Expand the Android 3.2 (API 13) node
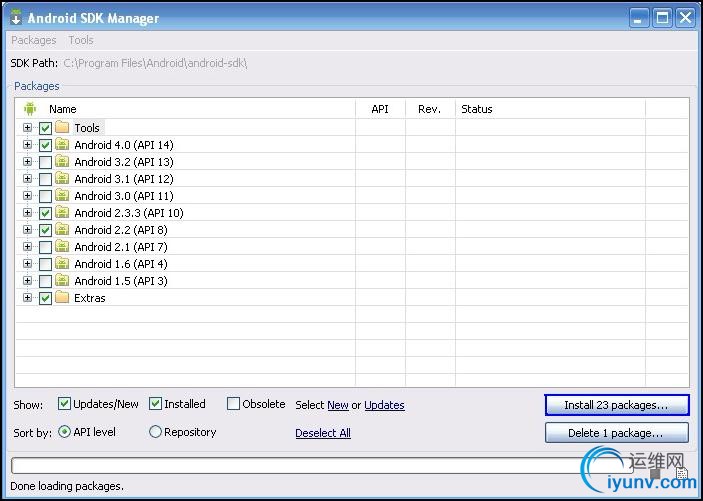703x501 pixels. coord(27,162)
